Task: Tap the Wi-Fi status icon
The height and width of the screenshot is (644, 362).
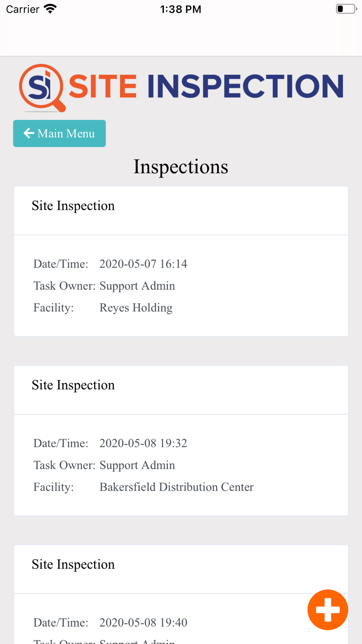Action: [x=50, y=9]
